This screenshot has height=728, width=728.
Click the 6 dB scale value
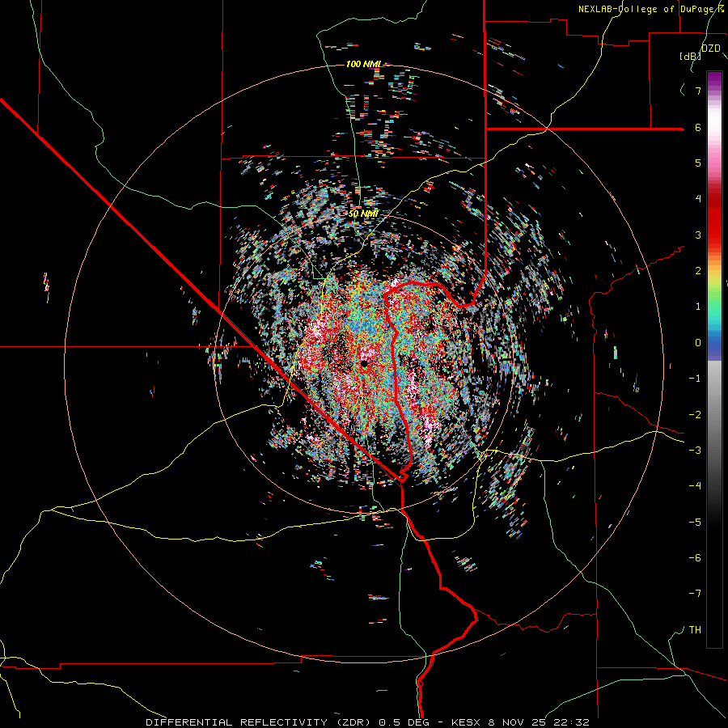coord(698,127)
